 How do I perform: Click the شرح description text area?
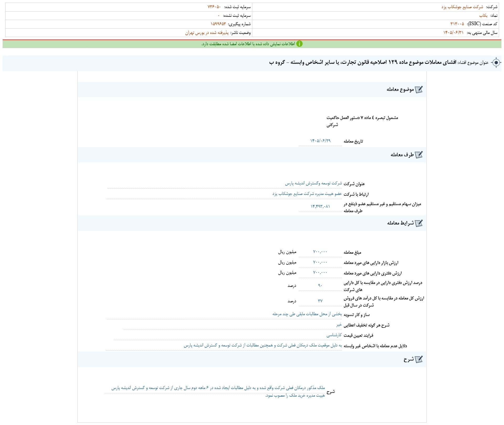(215, 391)
